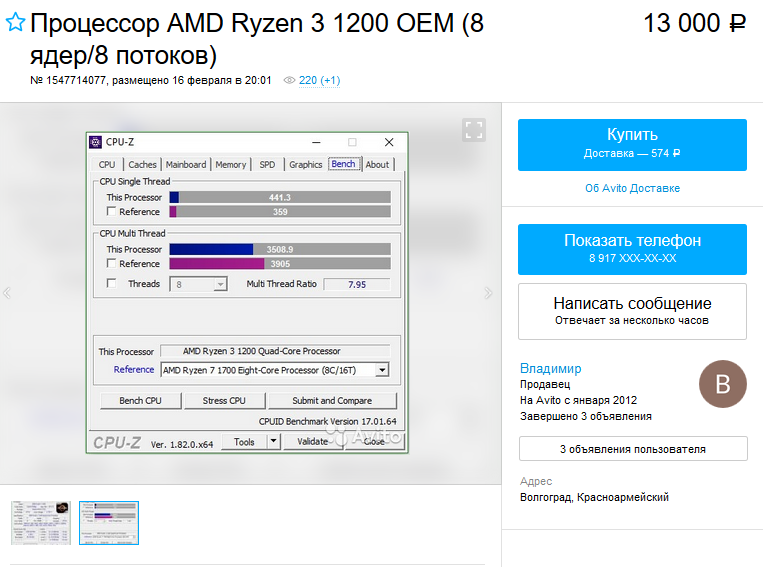Screen dimensions: 763x567
Task: Click the CPU-Z app icon in title bar
Action: [95, 142]
